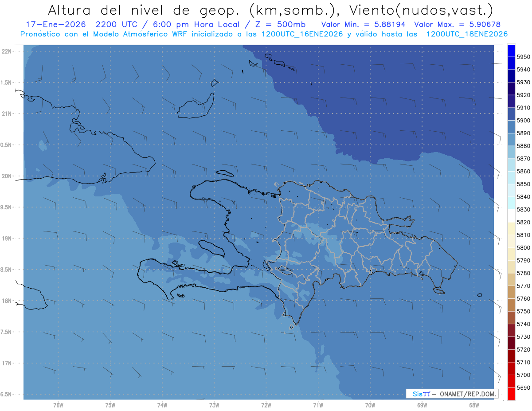This screenshot has height=411, width=532.
Task: Click the colorbar label '5900'
Action: click(524, 121)
